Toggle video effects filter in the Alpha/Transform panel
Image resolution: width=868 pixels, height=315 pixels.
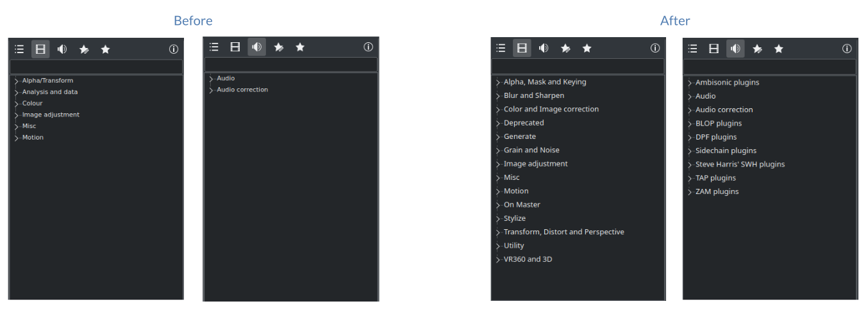coord(40,49)
